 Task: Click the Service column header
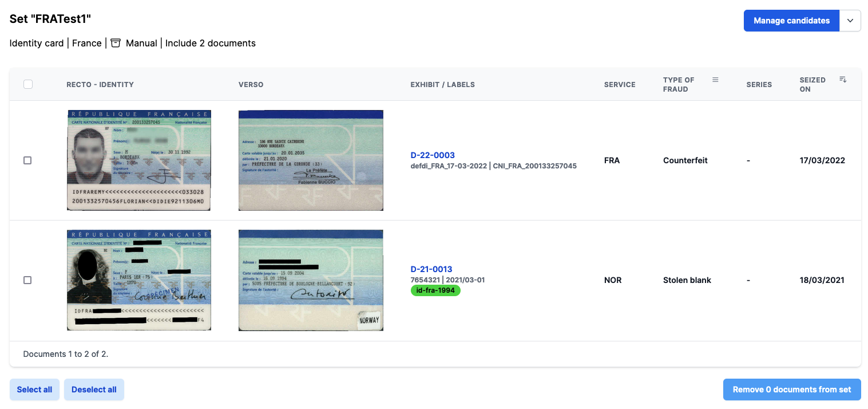620,84
